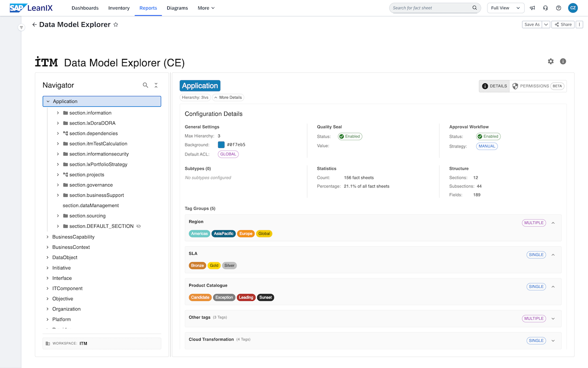Click the Leading product catalogue tag
The image size is (588, 368).
pos(246,298)
